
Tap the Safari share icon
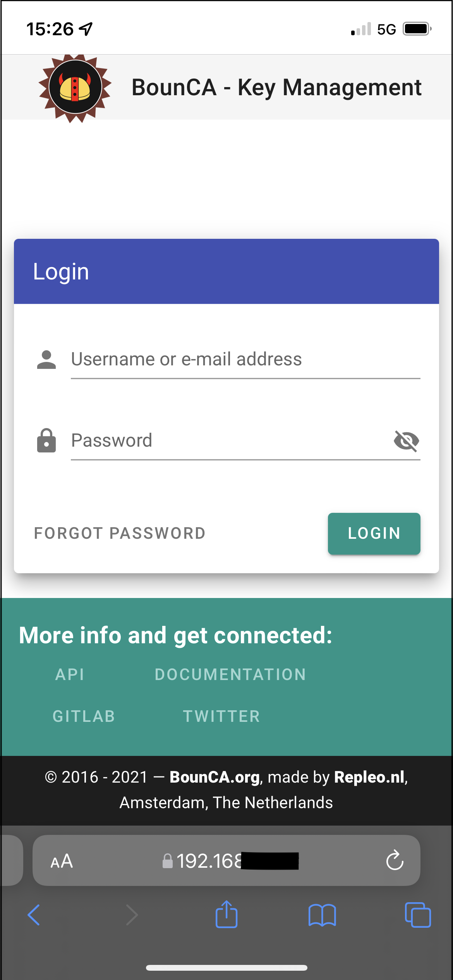(x=226, y=914)
